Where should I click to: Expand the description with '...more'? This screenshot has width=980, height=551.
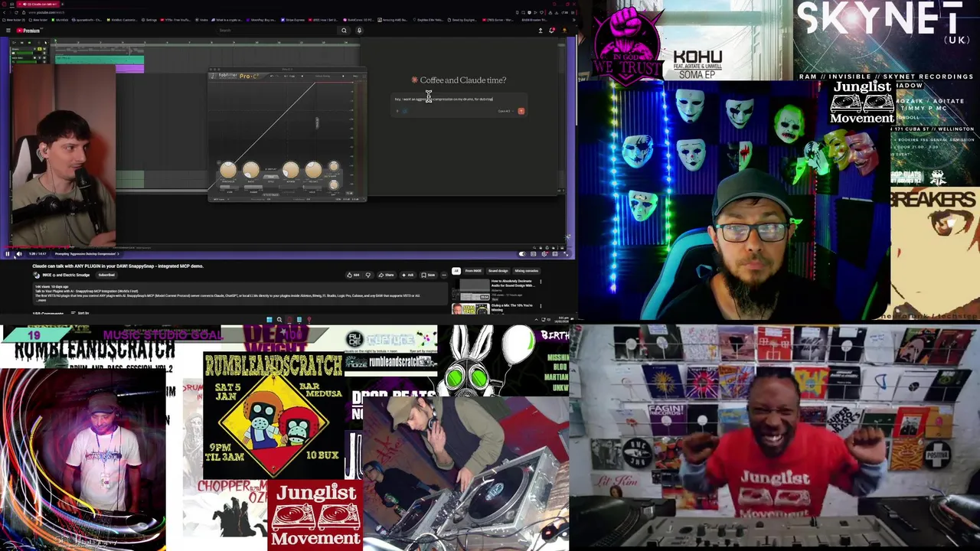[x=41, y=300]
